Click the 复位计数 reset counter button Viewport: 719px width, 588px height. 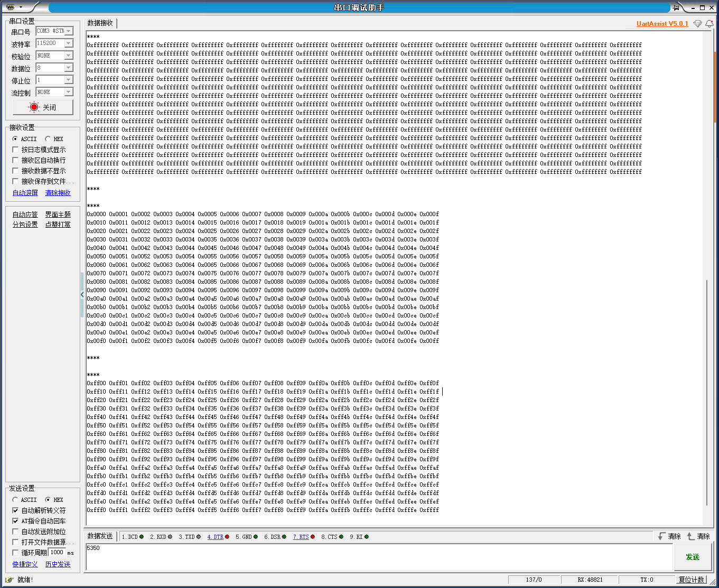pos(692,580)
